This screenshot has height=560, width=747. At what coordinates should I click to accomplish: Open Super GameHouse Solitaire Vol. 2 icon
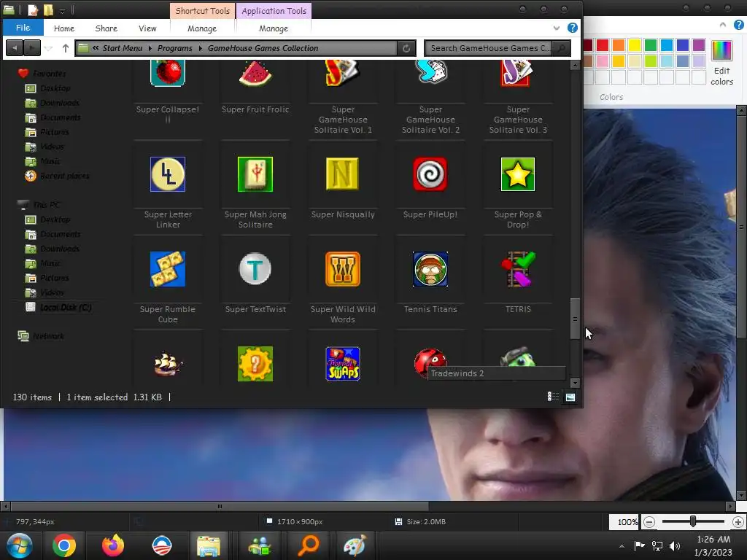coord(430,74)
